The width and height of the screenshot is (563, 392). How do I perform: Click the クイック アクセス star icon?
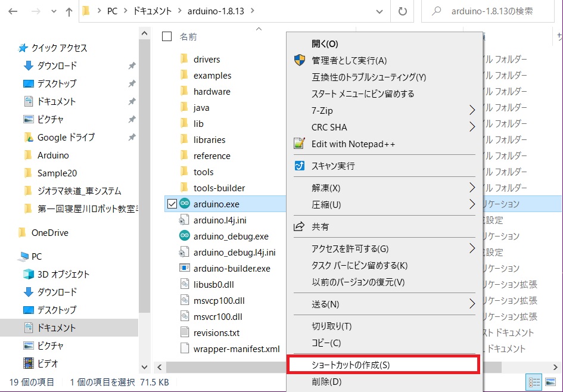(23, 48)
